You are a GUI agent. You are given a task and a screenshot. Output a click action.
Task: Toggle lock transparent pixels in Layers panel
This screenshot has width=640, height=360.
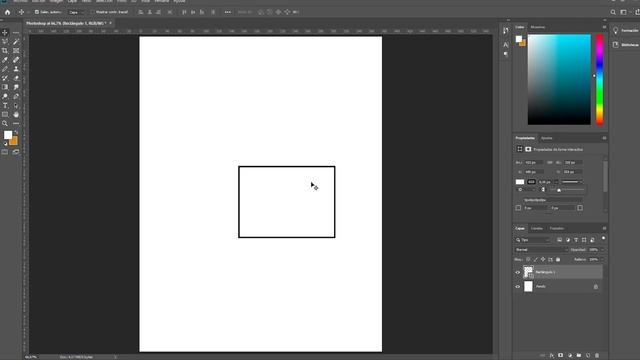coord(528,260)
